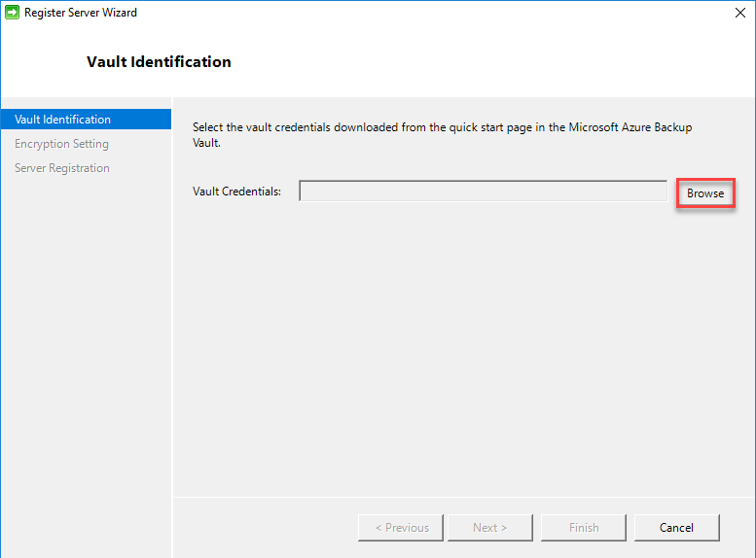Click the "Register Server Wizard" title text
The width and height of the screenshot is (756, 558).
[x=81, y=13]
